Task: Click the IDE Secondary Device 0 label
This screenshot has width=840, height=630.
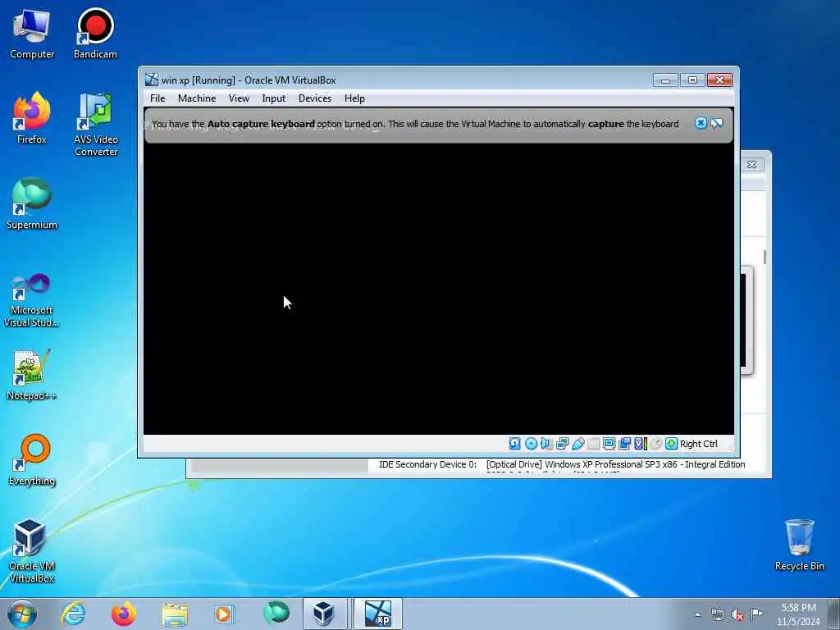Action: [427, 464]
